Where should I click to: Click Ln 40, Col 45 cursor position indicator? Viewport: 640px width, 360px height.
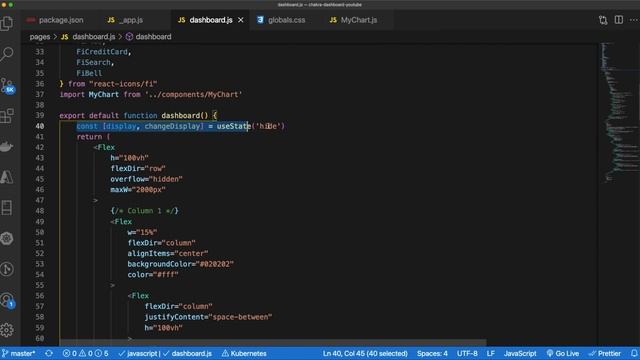pos(365,353)
